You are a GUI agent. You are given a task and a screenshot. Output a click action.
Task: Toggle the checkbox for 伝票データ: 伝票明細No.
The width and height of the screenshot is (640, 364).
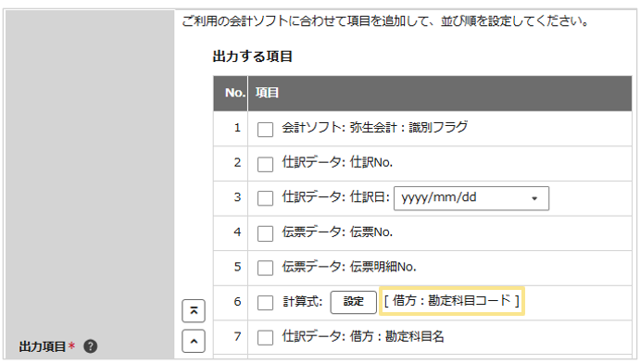(x=265, y=269)
